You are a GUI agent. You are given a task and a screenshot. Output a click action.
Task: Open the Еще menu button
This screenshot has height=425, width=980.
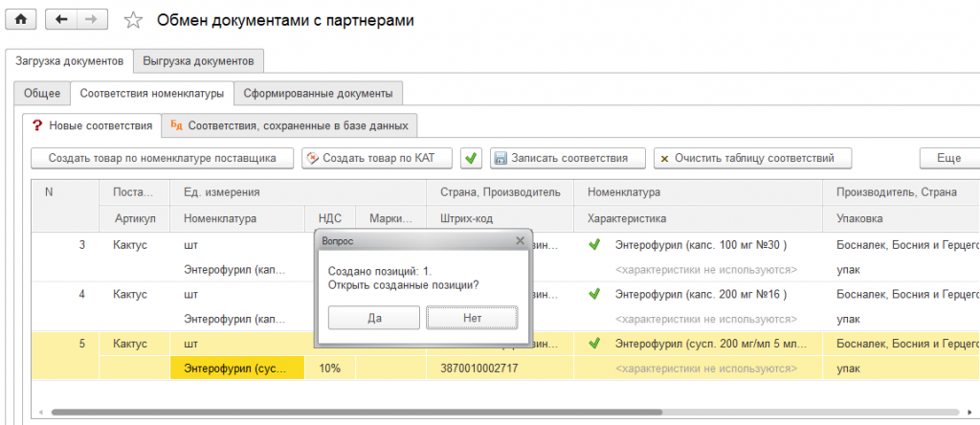(949, 158)
